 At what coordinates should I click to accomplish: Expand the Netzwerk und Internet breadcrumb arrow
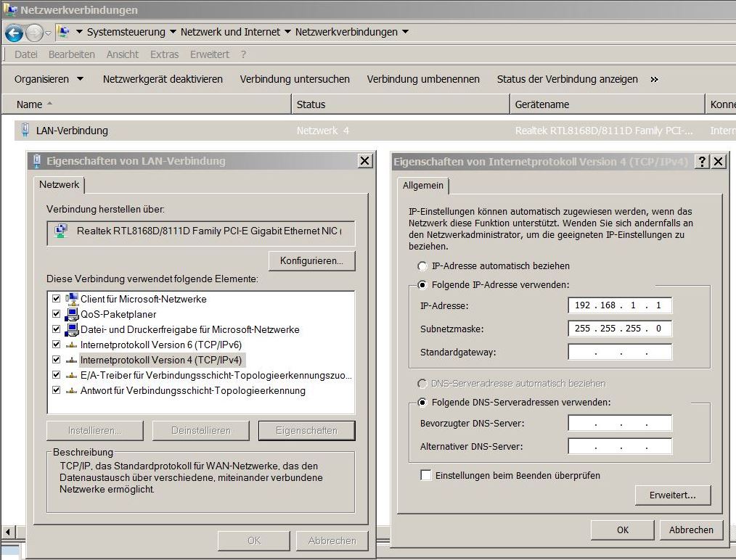tap(287, 32)
